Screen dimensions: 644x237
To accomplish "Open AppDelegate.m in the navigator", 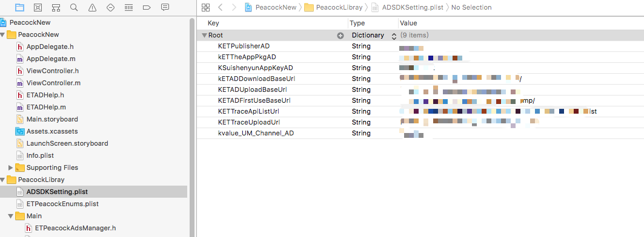I will point(50,59).
